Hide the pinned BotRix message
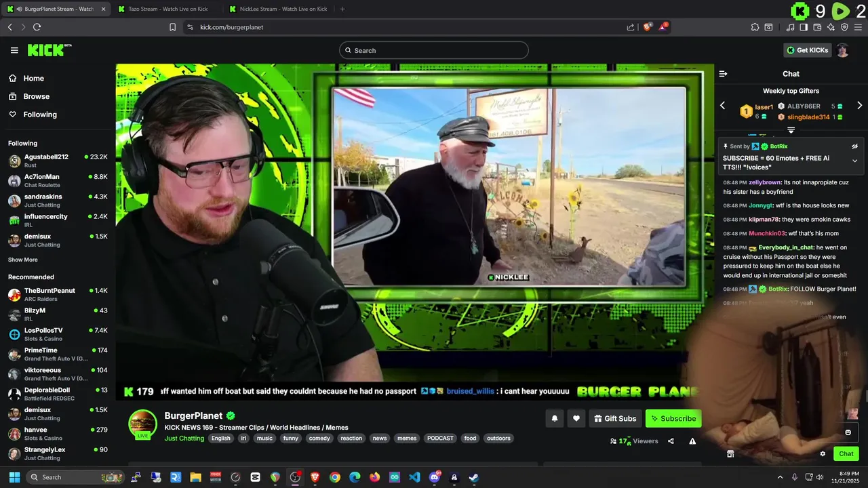The width and height of the screenshot is (868, 488). [x=854, y=146]
